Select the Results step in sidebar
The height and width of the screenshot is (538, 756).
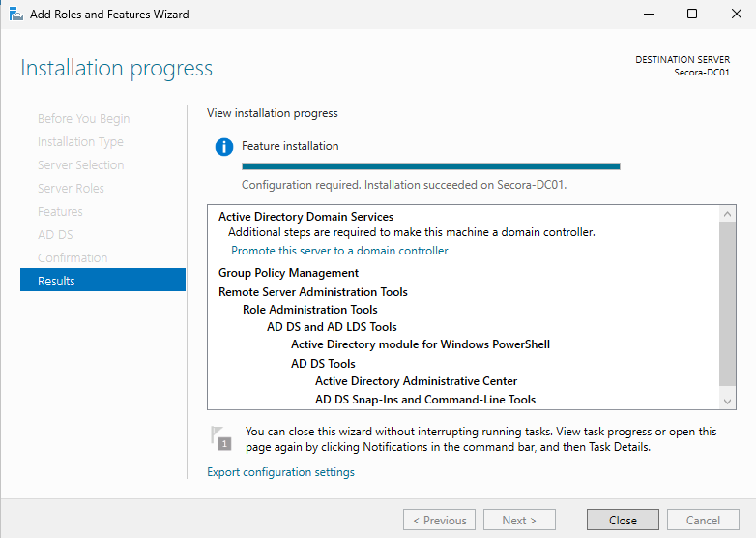pyautogui.click(x=102, y=281)
